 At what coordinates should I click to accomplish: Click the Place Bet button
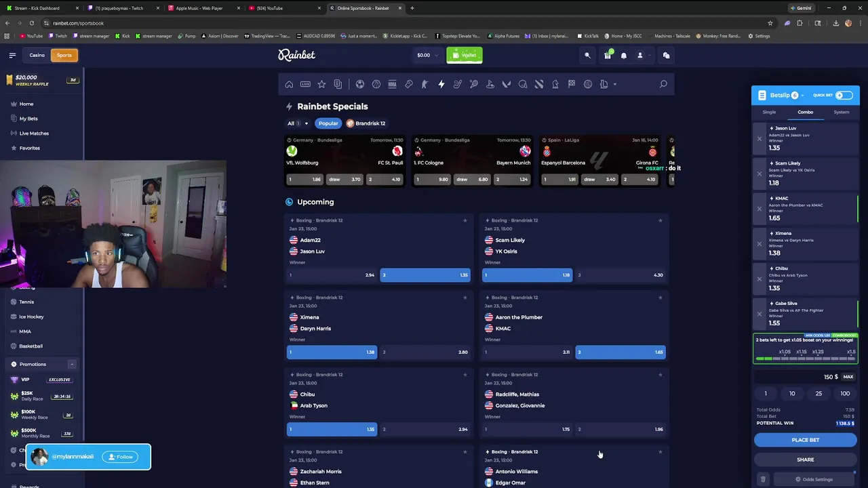click(806, 440)
